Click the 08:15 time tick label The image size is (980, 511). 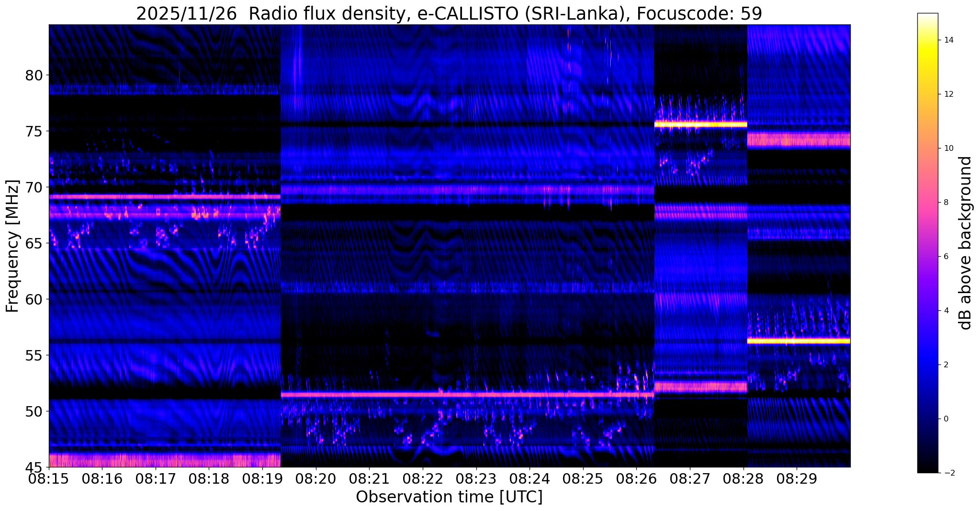click(x=49, y=478)
